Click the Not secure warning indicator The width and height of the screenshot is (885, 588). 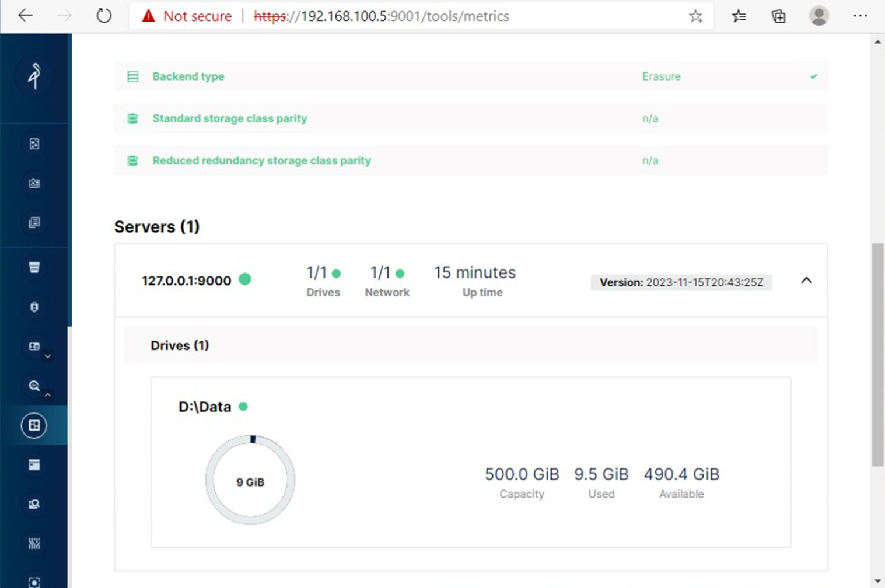coord(187,16)
